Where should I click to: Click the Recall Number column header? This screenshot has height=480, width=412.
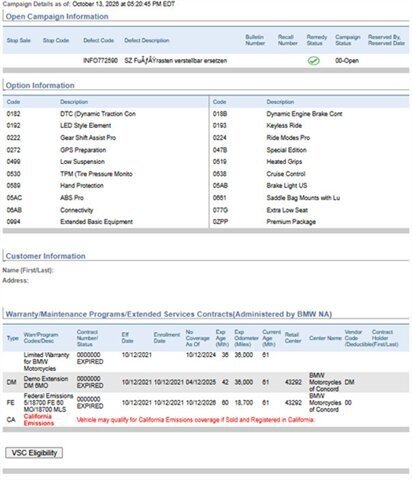click(288, 40)
